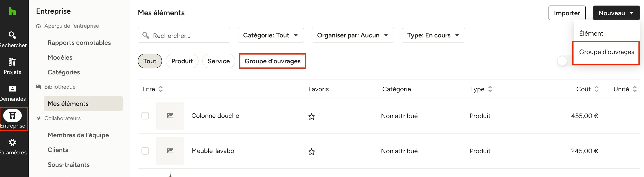Screen dimensions: 644x177
Task: Star the Meuble-lavabo item
Action: pos(312,151)
